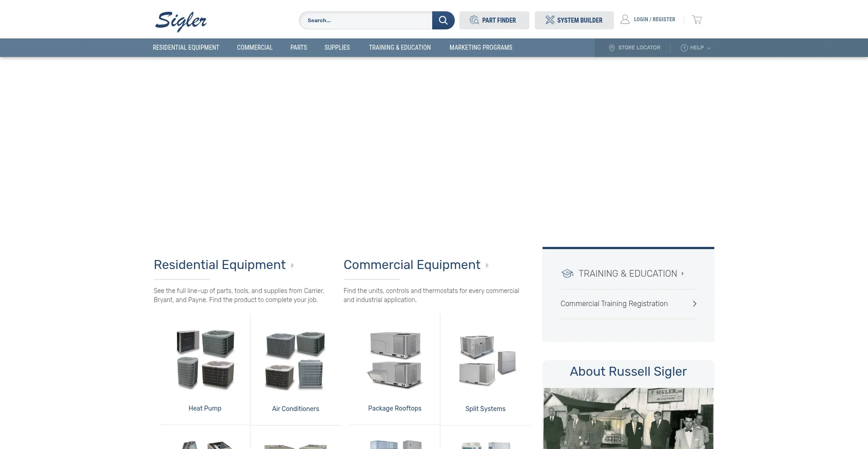Open the System Builder tool
This screenshot has width=868, height=449.
[574, 20]
